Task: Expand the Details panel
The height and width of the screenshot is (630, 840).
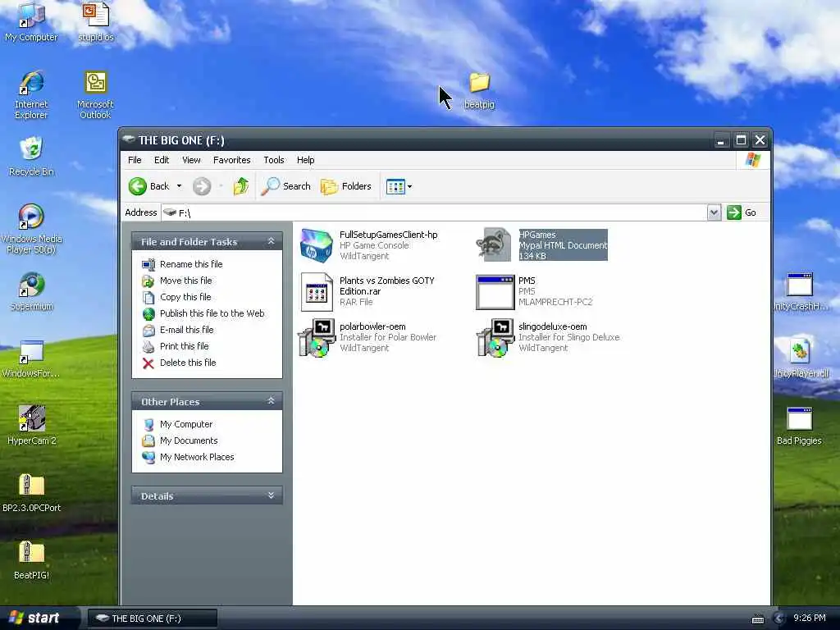Action: tap(271, 495)
